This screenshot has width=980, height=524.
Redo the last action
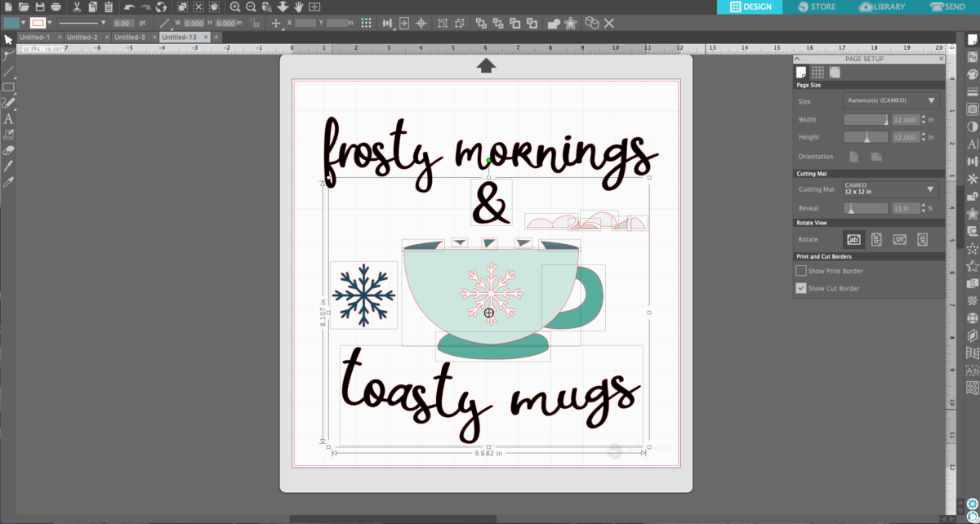click(145, 7)
